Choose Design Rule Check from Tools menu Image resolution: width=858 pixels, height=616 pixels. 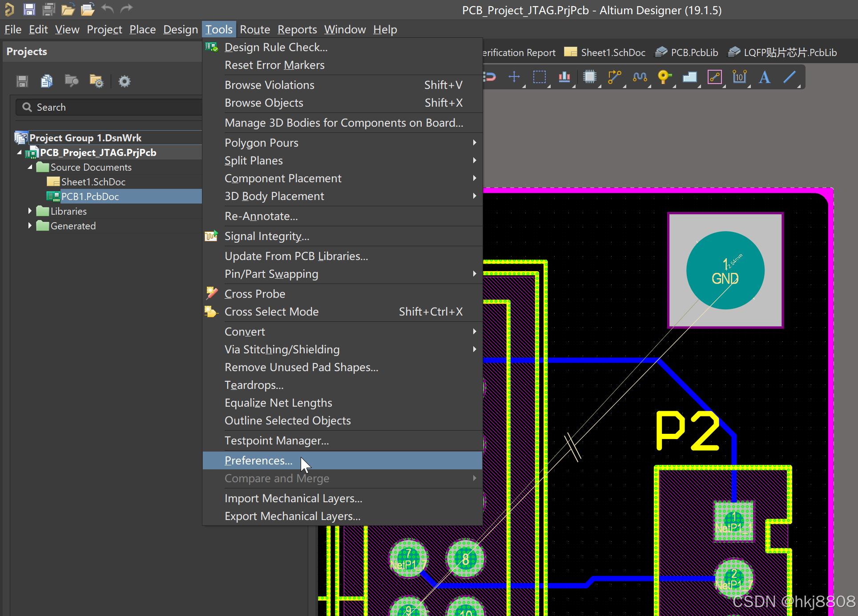(276, 47)
